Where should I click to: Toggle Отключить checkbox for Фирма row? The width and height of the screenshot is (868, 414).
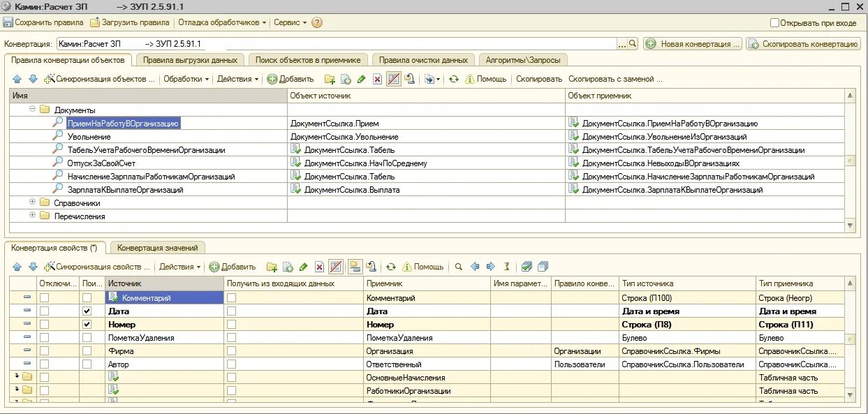tap(44, 351)
